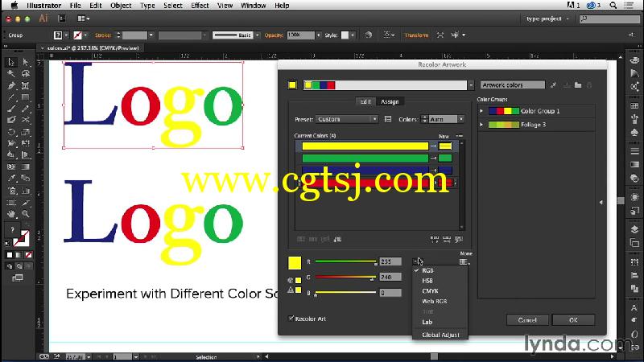Select the green current color row
This screenshot has height=362, width=644.
(x=365, y=158)
